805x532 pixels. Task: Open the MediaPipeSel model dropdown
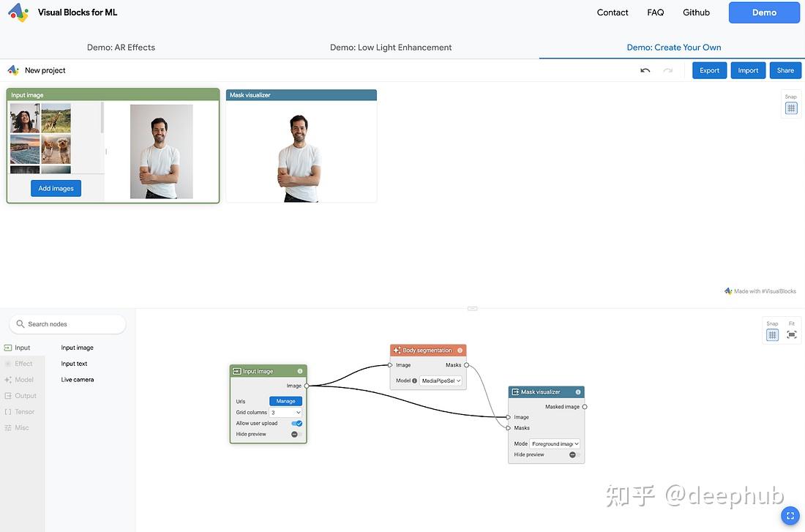pyautogui.click(x=440, y=381)
